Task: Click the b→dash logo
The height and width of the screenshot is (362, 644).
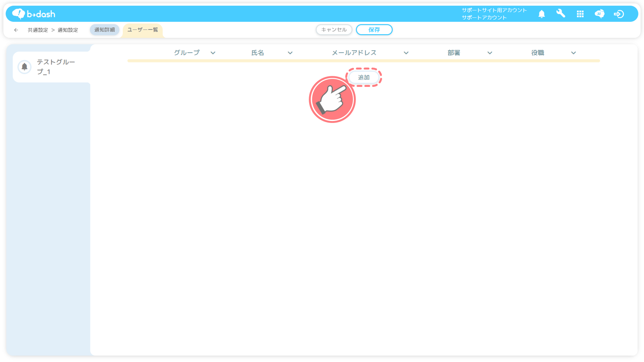Action: [33, 14]
